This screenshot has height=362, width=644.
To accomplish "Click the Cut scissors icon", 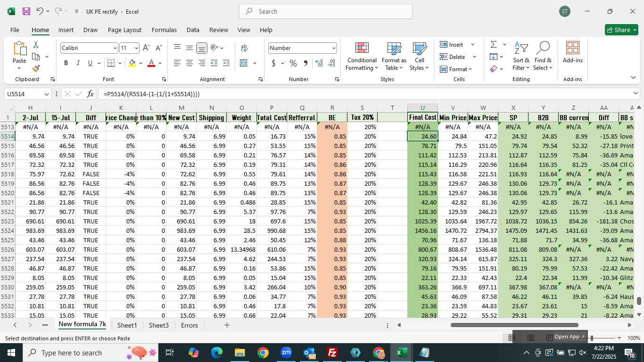I will point(36,45).
